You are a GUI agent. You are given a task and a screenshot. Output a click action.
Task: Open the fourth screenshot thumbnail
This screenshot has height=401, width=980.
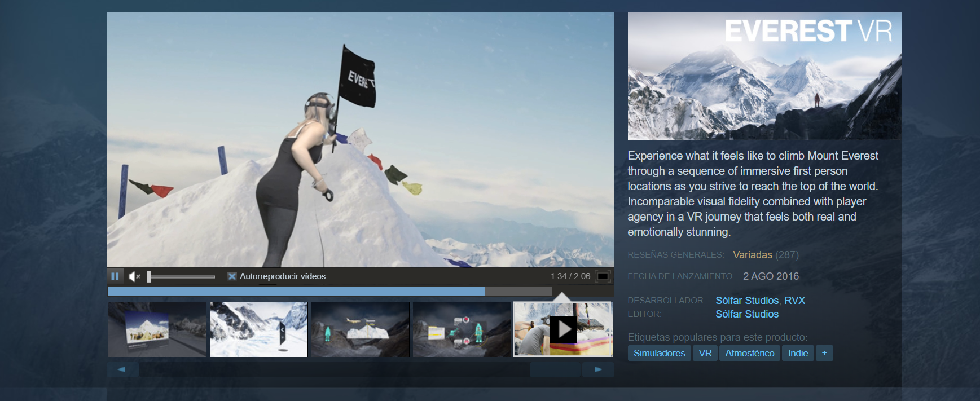tap(462, 329)
